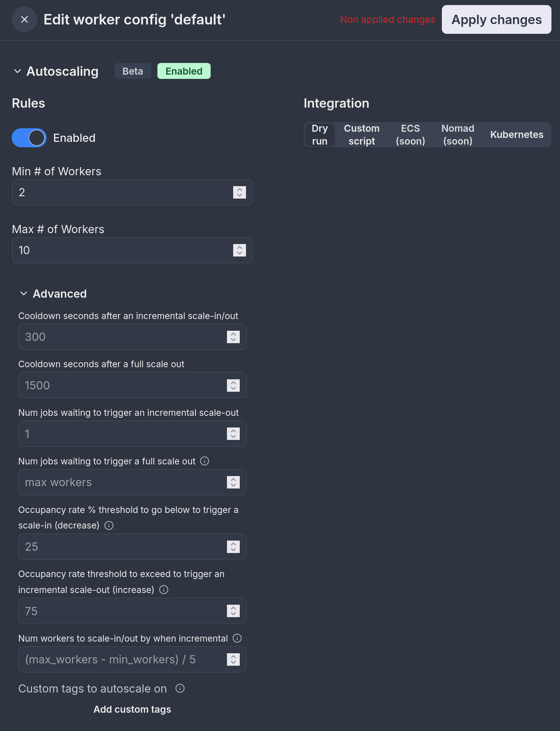
Task: Click stepper arrows on Min # of Workers
Action: point(239,192)
